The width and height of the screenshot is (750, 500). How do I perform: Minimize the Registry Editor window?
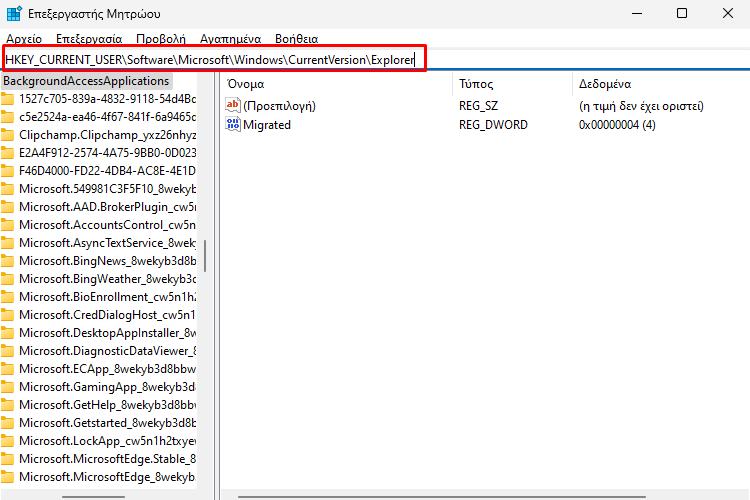637,13
